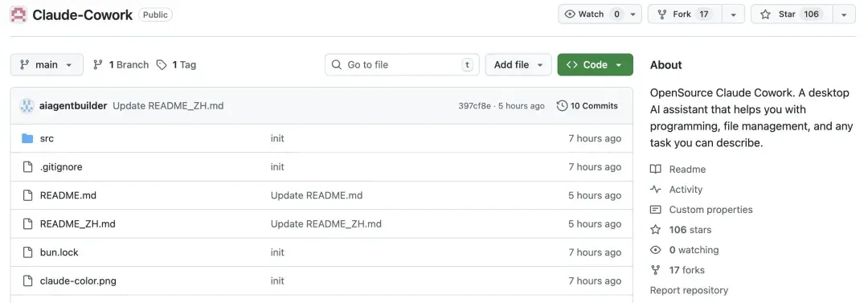
Task: Click the file icon next to .gitignore
Action: click(27, 166)
